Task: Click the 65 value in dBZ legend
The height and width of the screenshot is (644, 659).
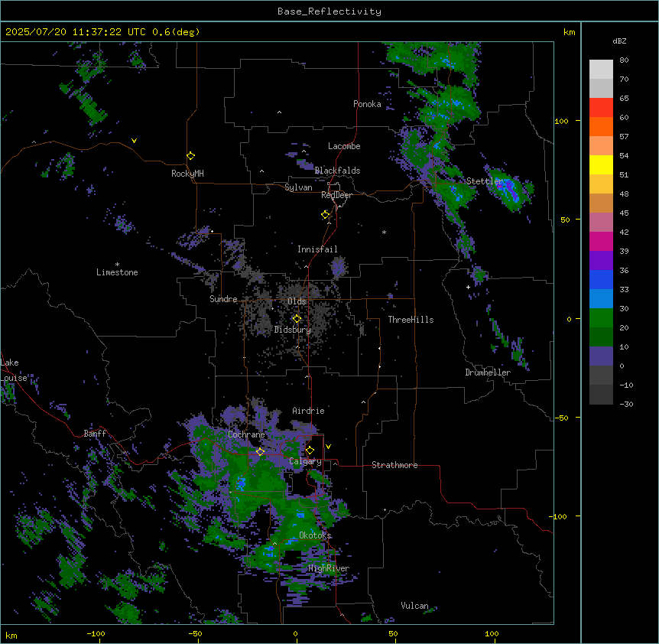Action: [x=624, y=99]
